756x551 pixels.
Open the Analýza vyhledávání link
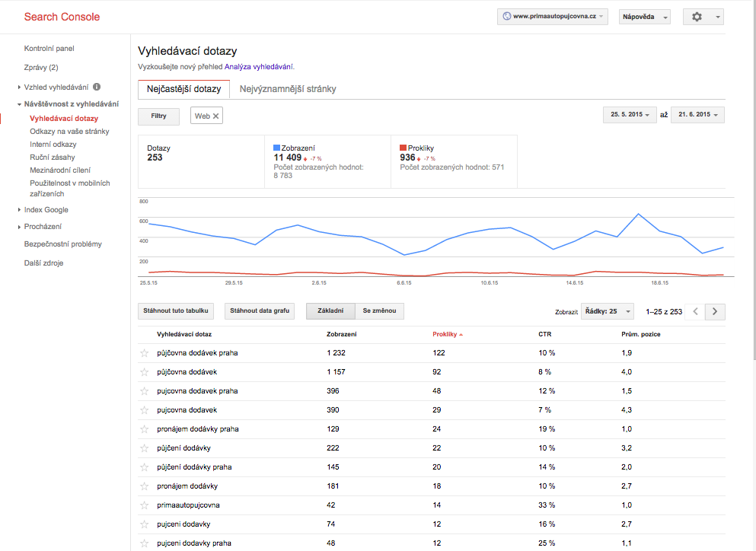click(x=258, y=67)
